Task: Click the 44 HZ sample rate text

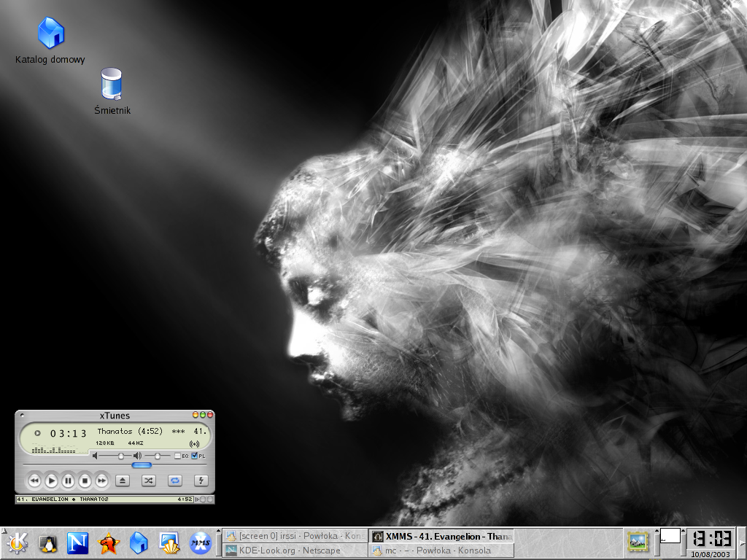Action: [x=135, y=443]
